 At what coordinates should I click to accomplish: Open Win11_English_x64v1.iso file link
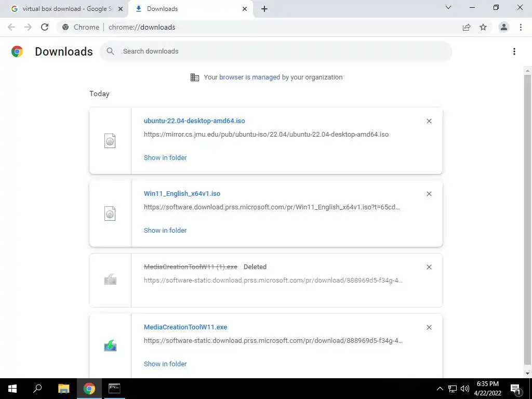point(182,193)
